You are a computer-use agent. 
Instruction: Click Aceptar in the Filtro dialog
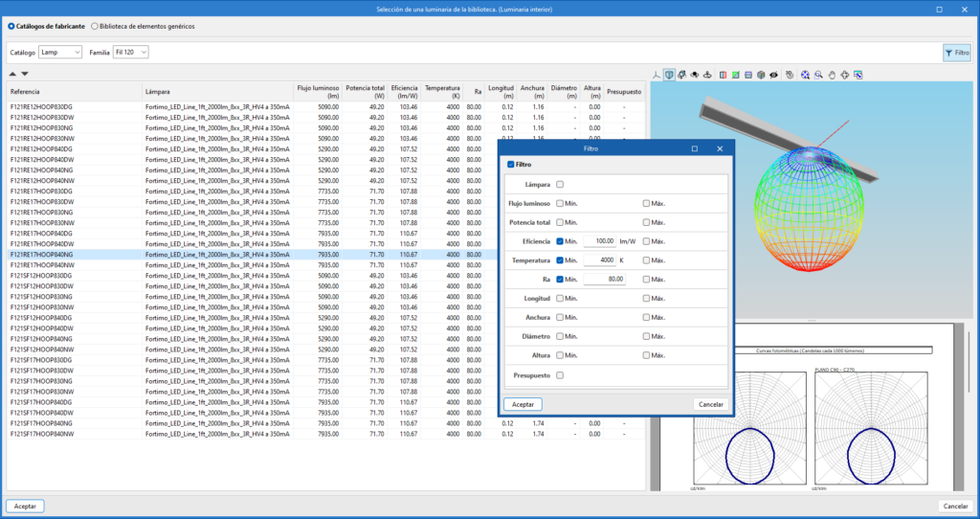523,404
